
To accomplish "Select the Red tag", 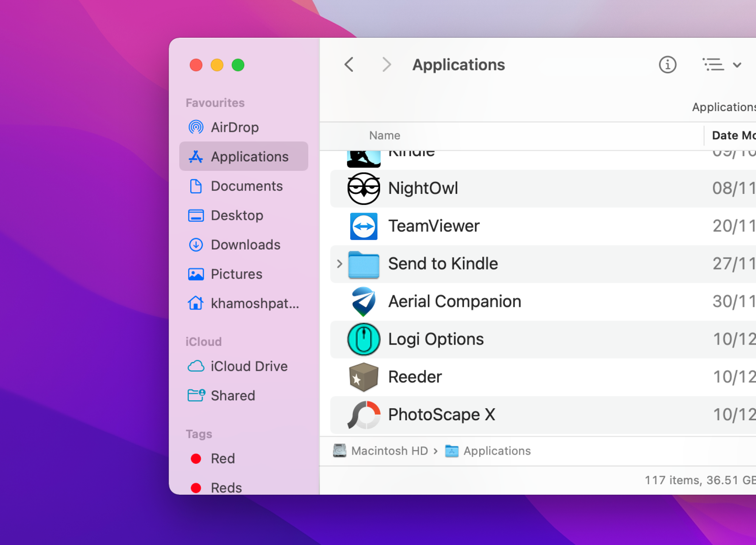I will 244,458.
